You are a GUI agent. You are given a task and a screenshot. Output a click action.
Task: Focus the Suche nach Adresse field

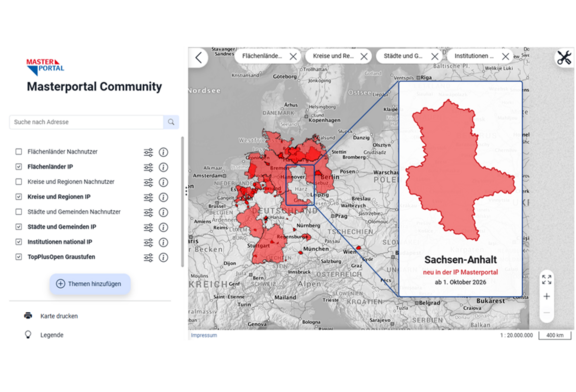[x=86, y=122]
